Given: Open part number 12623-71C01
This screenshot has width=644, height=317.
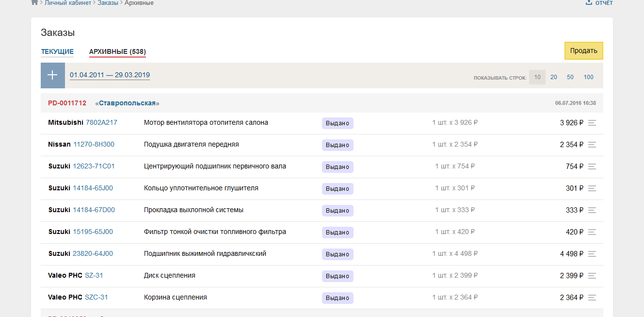Looking at the screenshot, I should (94, 166).
